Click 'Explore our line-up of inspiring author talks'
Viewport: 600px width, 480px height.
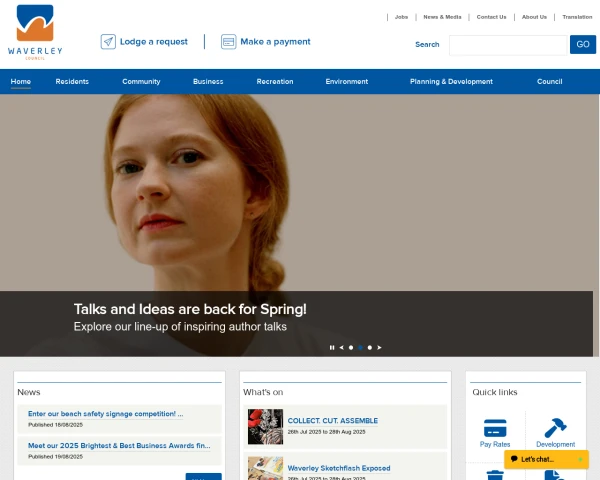click(180, 327)
